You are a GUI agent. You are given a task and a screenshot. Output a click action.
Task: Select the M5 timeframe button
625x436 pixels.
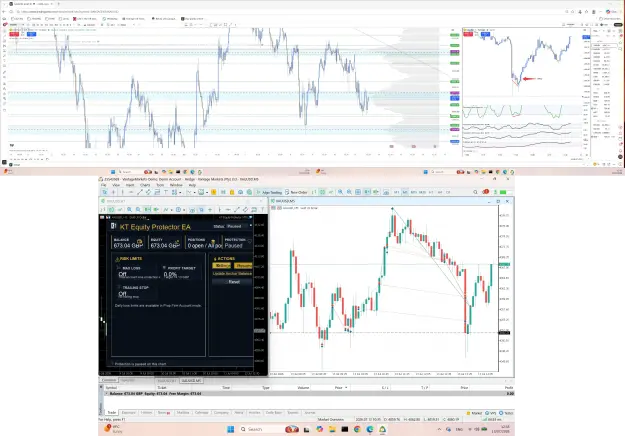[405, 192]
